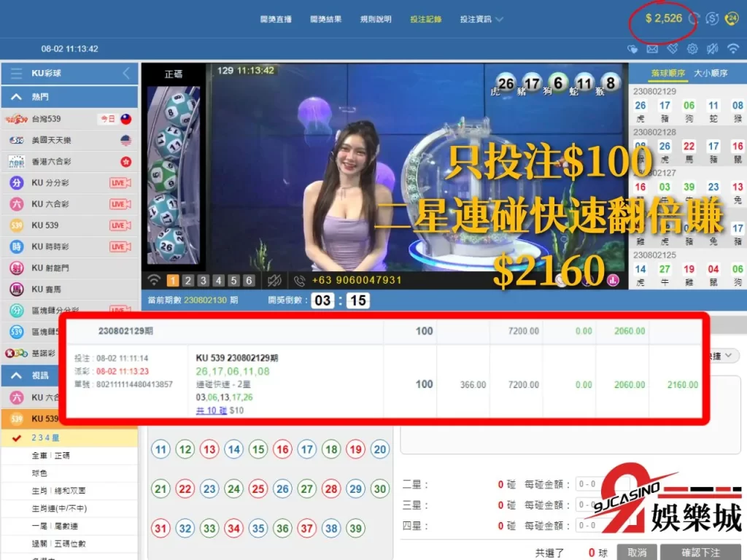Click 取消 button
The height and width of the screenshot is (560, 747).
click(x=637, y=553)
